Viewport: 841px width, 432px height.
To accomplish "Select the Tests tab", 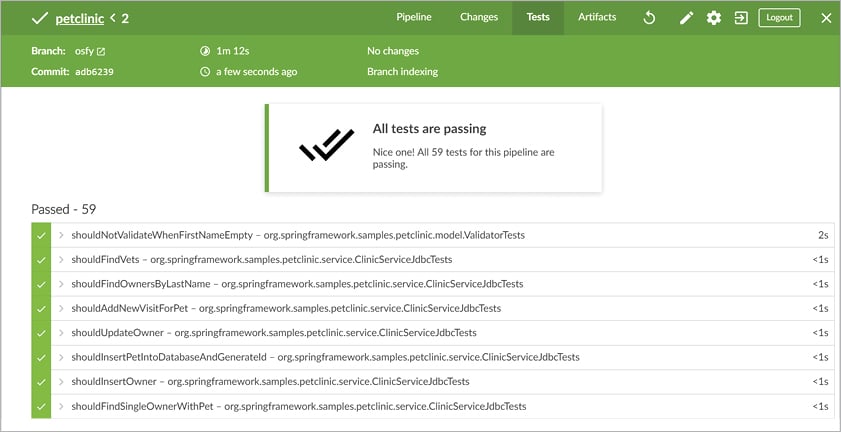I will pos(538,18).
